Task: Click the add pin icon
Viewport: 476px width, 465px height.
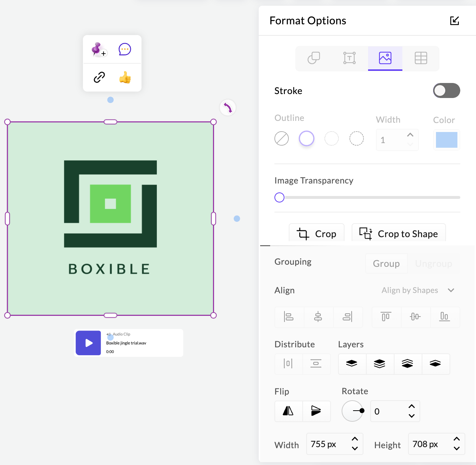Action: pyautogui.click(x=99, y=49)
